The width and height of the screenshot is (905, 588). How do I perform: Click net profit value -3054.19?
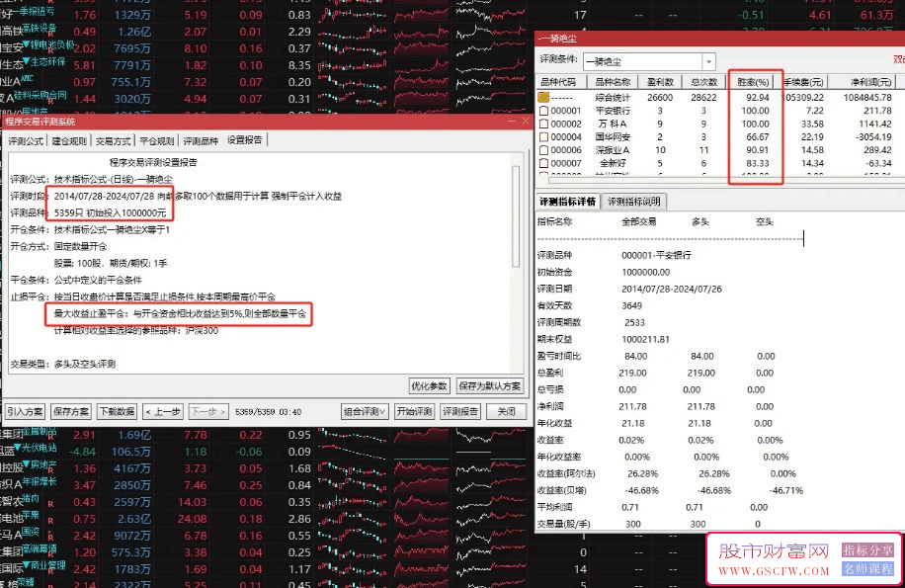tap(874, 136)
